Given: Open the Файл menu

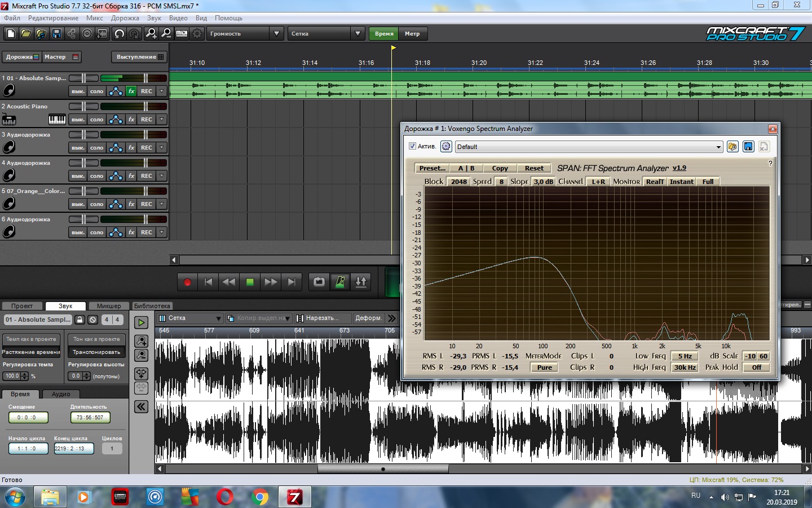Looking at the screenshot, I should click(x=12, y=18).
